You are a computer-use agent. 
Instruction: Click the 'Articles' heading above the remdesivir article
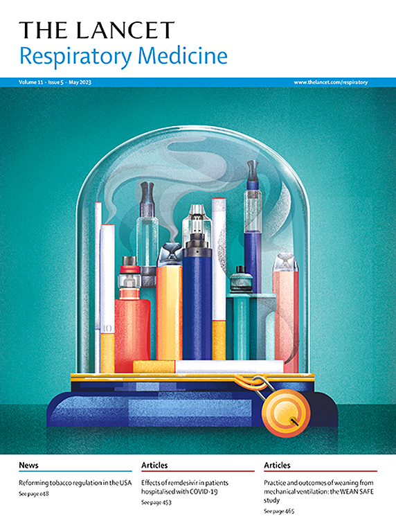click(154, 465)
